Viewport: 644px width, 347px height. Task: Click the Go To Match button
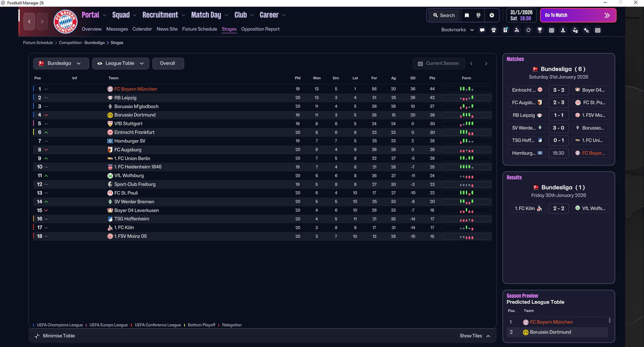[578, 16]
